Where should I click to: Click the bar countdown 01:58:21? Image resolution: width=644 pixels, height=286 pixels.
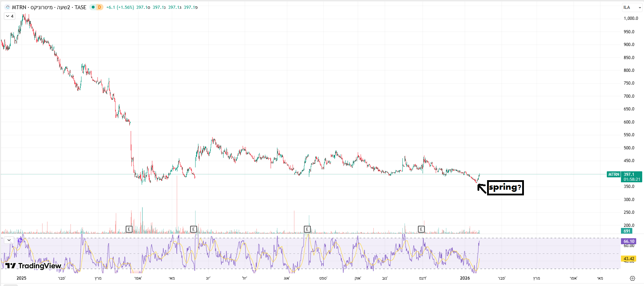click(x=632, y=179)
